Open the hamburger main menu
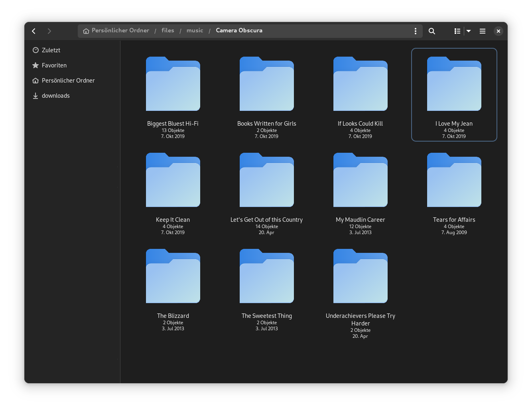 (483, 31)
